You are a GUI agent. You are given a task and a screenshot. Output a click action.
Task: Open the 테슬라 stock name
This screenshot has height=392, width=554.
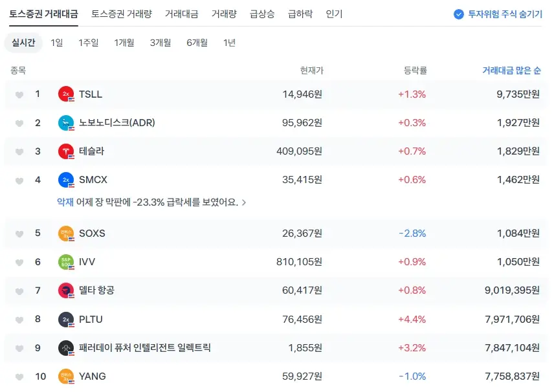click(x=91, y=151)
